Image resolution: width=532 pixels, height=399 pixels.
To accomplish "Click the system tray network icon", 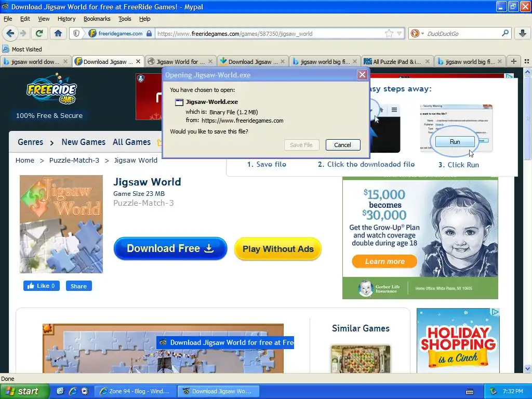I will point(493,391).
